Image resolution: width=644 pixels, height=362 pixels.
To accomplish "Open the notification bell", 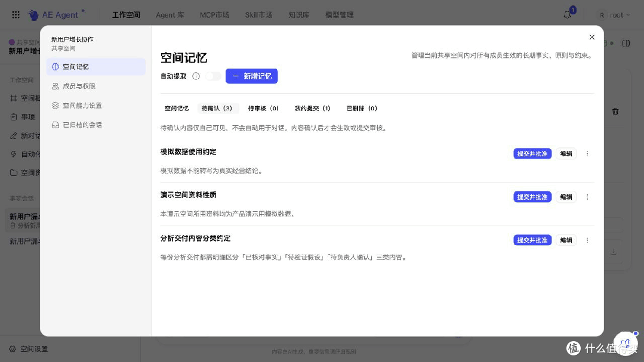I will (567, 15).
